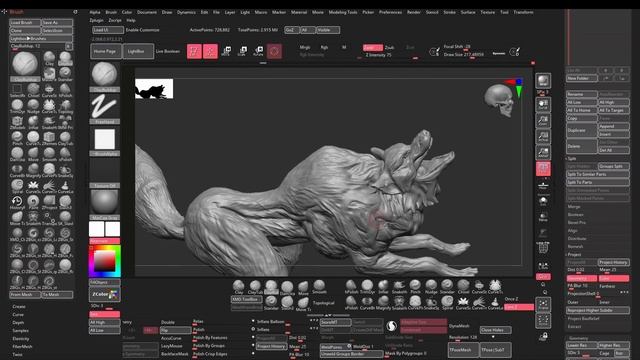Click Split To Similar Parts

pyautogui.click(x=598, y=174)
